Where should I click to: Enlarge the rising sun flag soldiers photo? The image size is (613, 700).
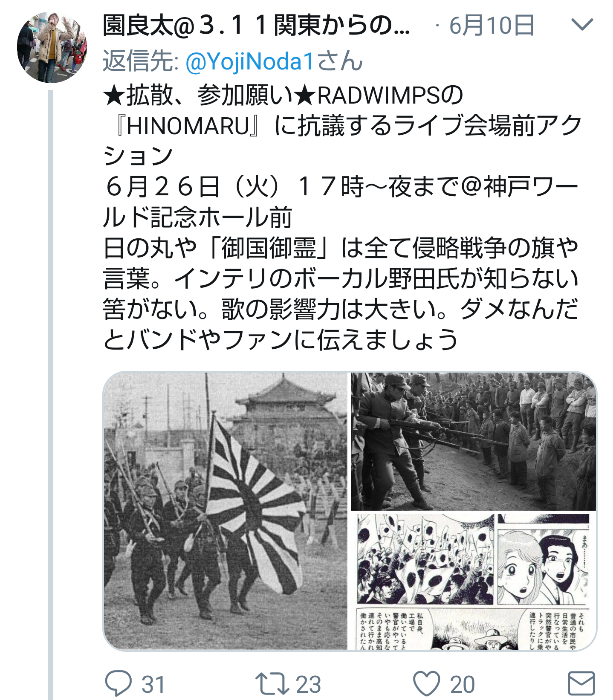pyautogui.click(x=225, y=511)
